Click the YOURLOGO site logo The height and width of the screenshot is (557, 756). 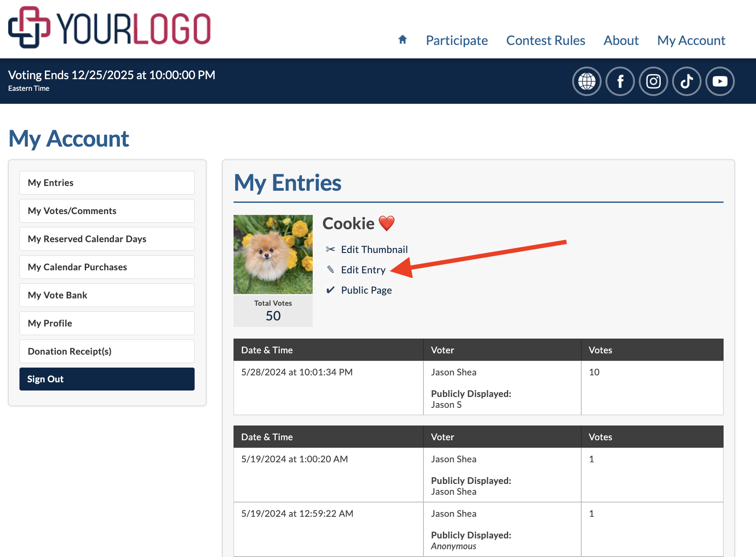(x=109, y=28)
